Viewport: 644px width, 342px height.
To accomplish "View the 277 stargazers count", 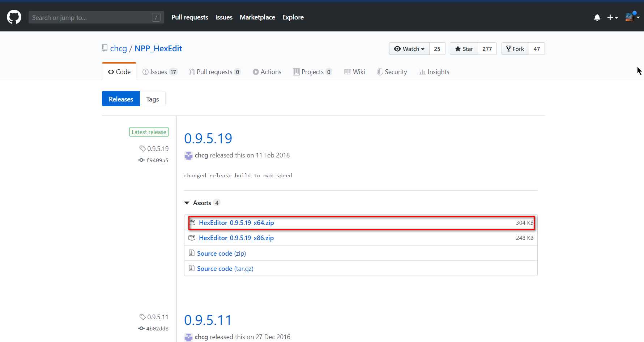I will coord(487,49).
